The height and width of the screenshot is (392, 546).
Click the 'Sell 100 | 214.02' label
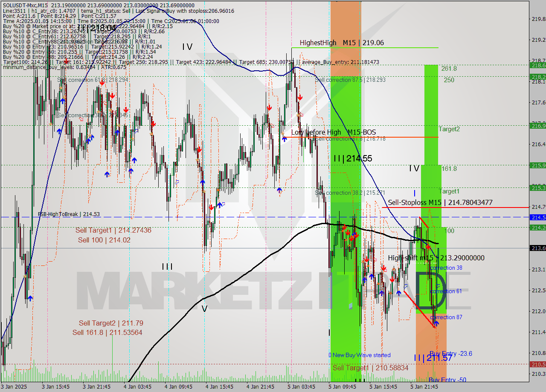pyautogui.click(x=105, y=240)
